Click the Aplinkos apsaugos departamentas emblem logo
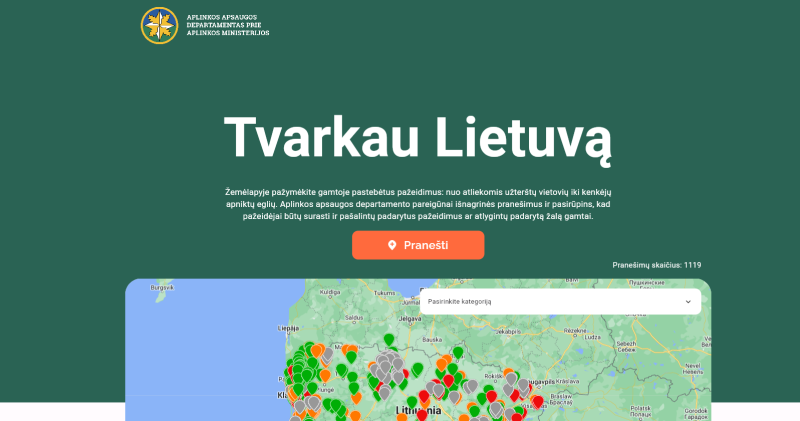 [x=159, y=26]
